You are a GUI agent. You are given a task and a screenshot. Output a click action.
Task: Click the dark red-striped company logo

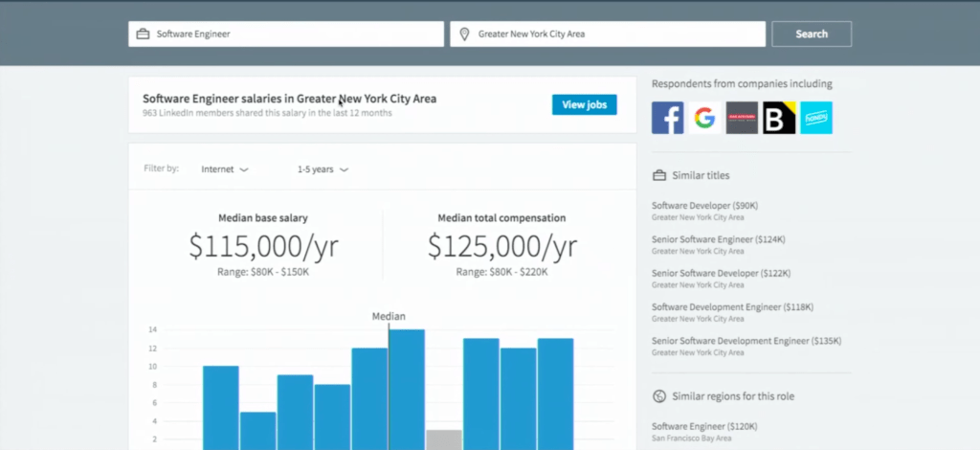click(742, 118)
